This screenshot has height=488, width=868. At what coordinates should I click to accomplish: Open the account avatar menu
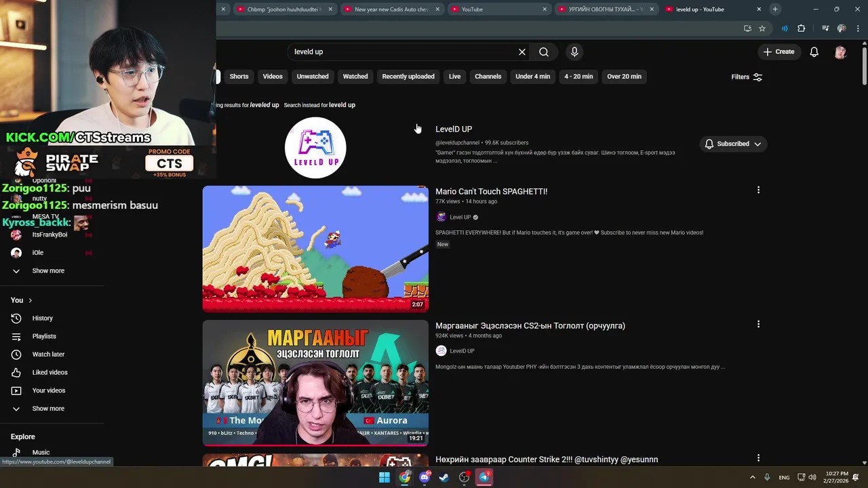tap(840, 52)
